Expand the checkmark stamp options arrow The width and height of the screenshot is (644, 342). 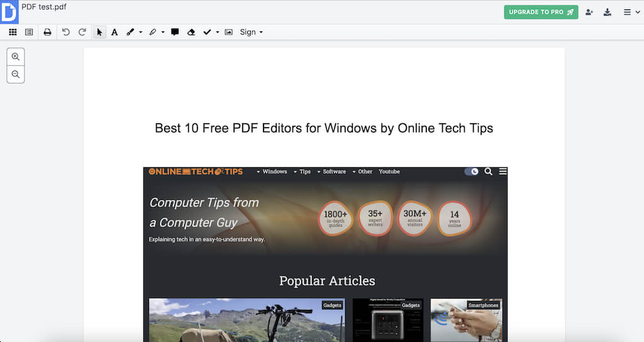pyautogui.click(x=218, y=32)
